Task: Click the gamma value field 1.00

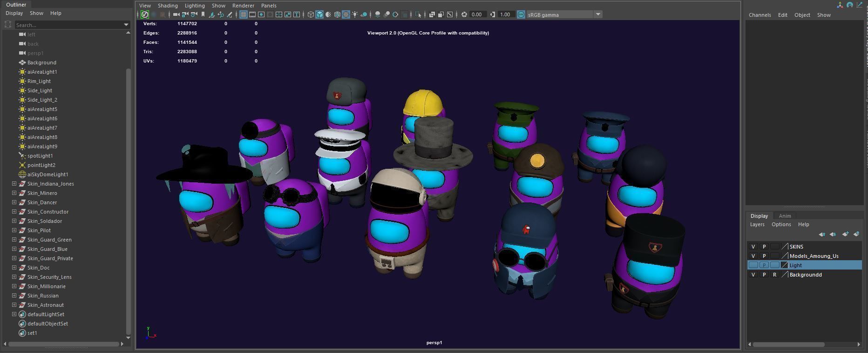Action: pyautogui.click(x=507, y=14)
